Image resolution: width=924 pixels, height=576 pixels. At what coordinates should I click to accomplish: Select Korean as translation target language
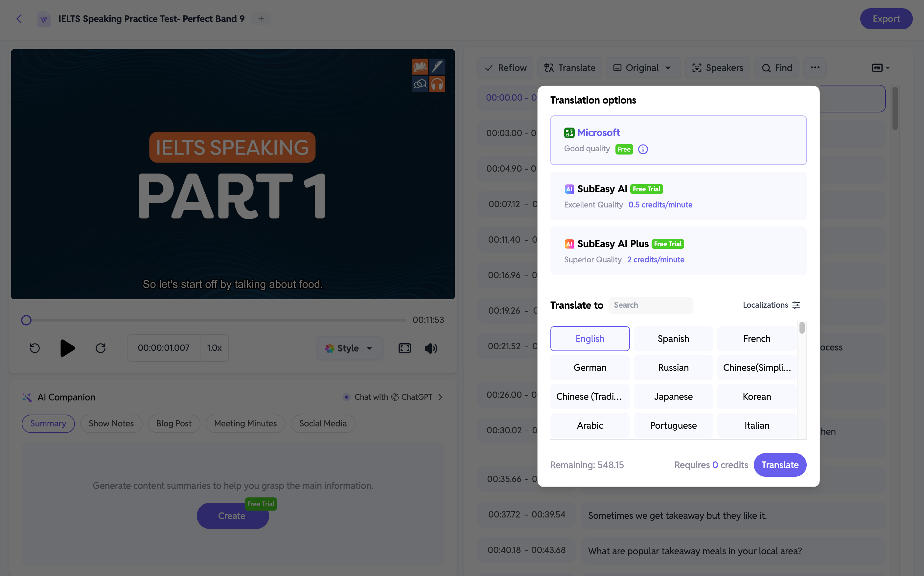click(757, 396)
